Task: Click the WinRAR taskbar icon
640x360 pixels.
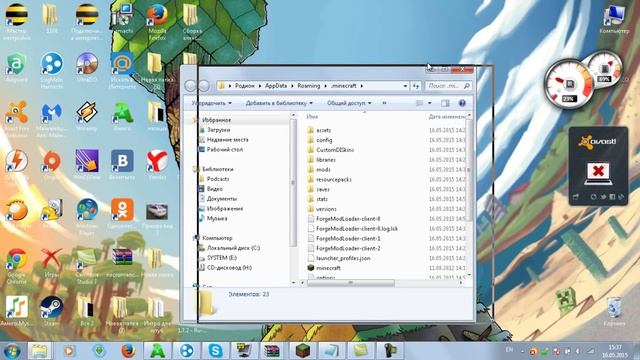Action: click(x=272, y=351)
